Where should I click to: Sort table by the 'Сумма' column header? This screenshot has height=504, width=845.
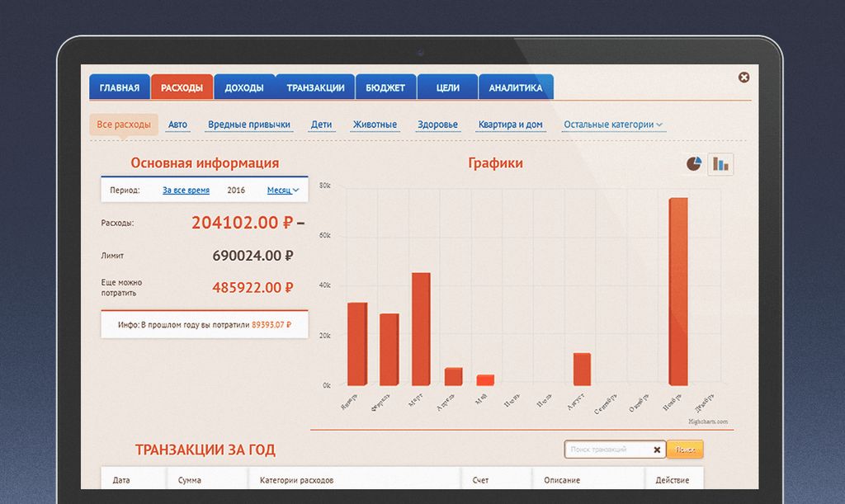[190, 480]
